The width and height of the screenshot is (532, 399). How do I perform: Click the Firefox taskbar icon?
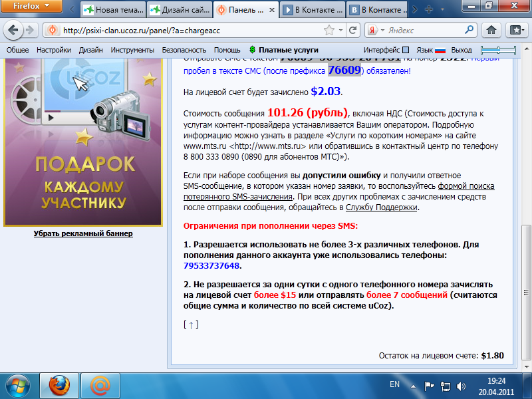tap(59, 386)
